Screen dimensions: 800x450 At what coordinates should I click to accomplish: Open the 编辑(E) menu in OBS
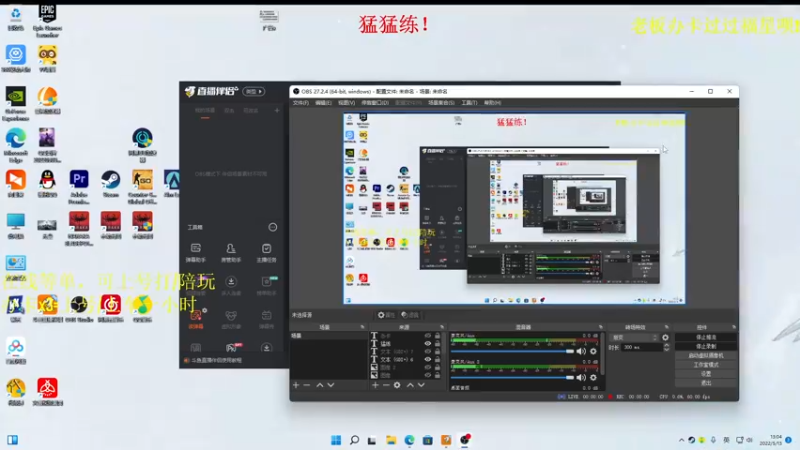click(x=323, y=103)
